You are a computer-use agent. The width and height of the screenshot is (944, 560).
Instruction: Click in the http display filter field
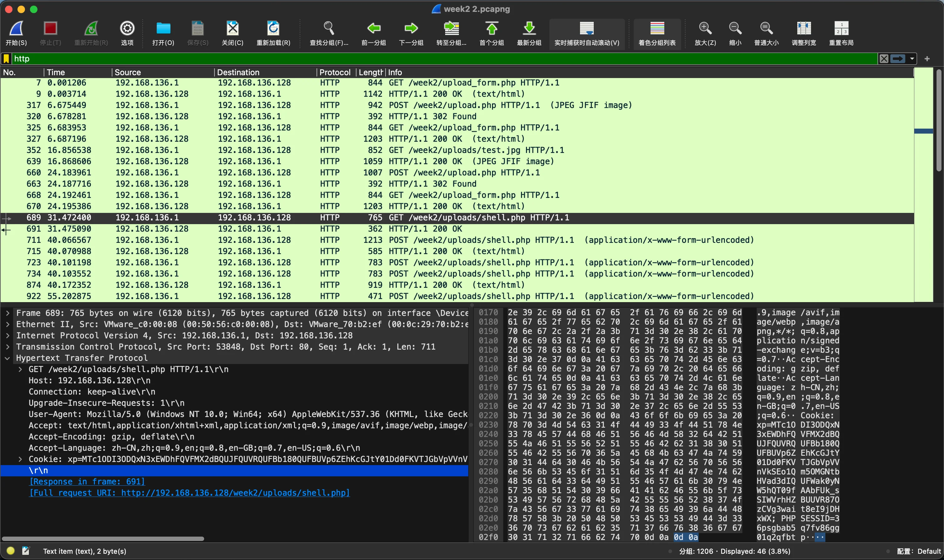point(415,59)
